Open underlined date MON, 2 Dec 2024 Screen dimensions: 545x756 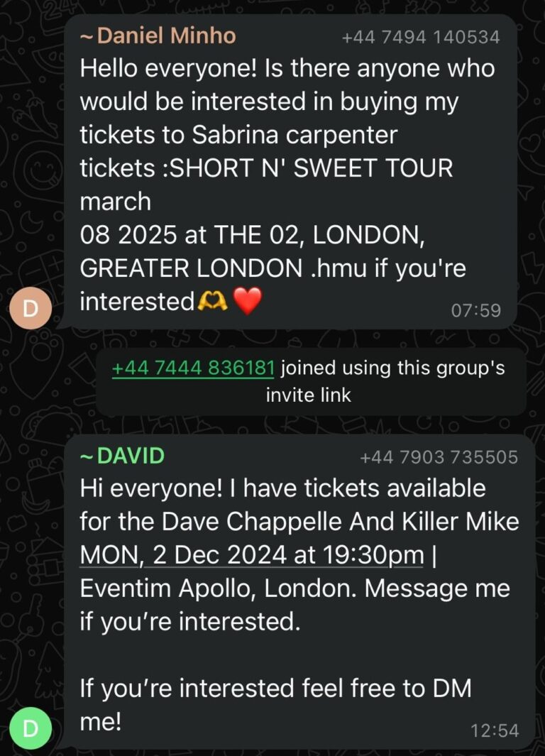(183, 554)
